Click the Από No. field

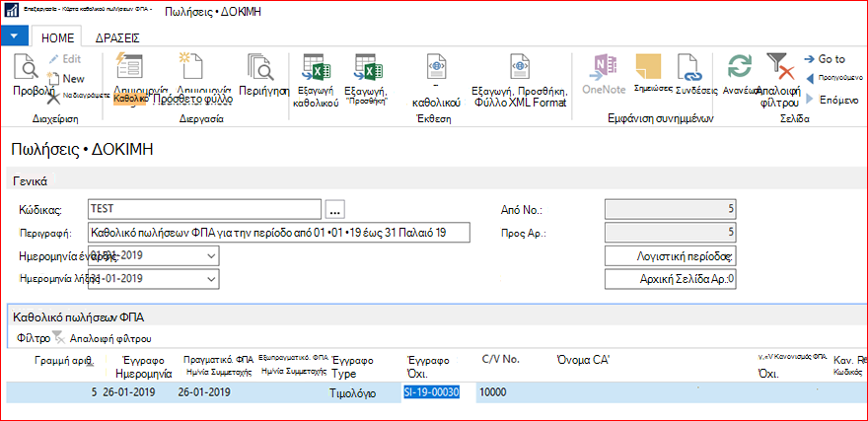coord(671,210)
